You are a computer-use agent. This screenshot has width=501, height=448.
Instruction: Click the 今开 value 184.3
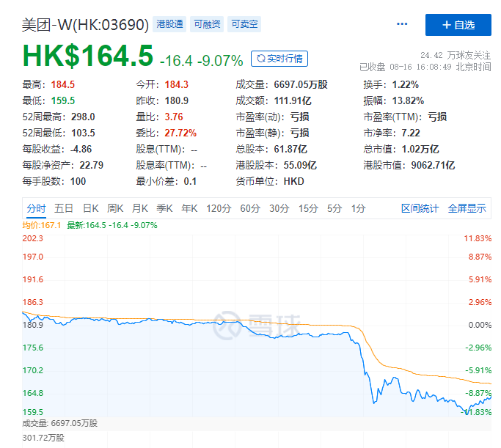click(x=176, y=84)
